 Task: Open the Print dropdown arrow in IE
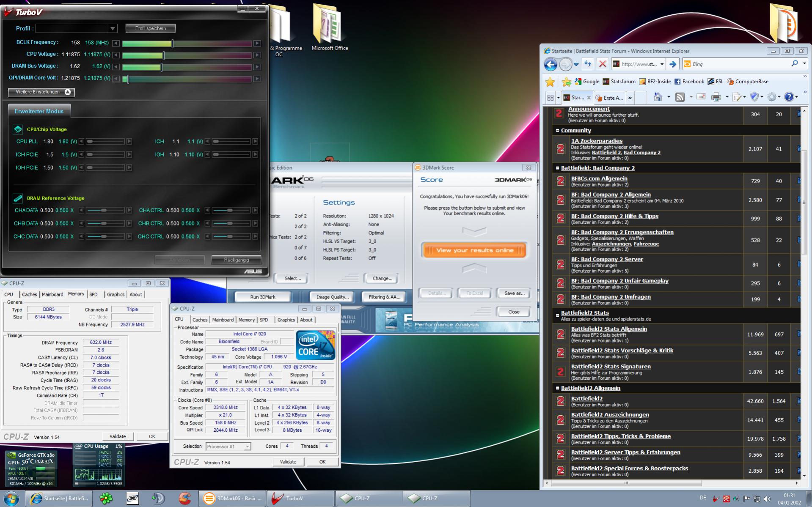pyautogui.click(x=727, y=97)
